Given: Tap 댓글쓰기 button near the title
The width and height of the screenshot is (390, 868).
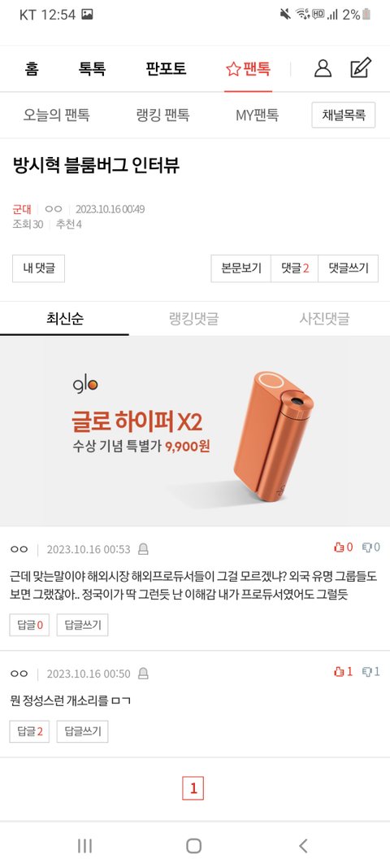Looking at the screenshot, I should [x=349, y=268].
